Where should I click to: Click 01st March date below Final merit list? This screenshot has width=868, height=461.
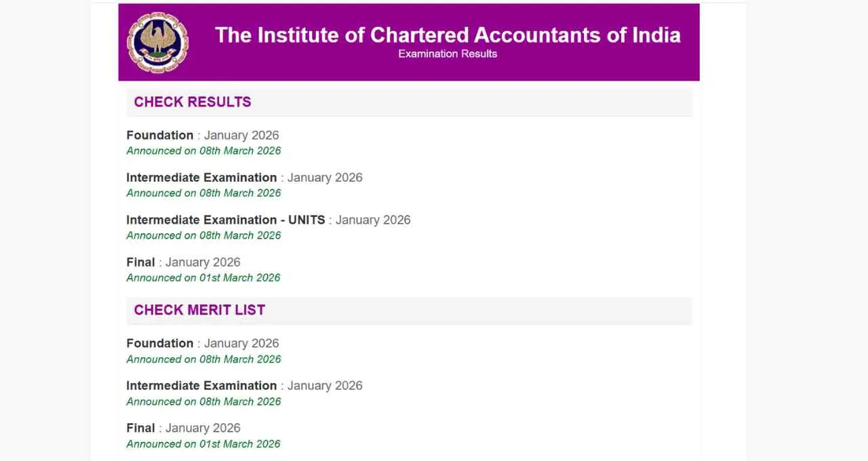click(203, 444)
